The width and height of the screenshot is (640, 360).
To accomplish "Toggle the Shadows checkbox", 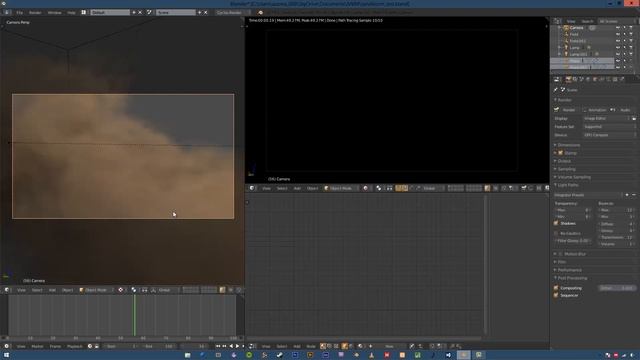I will (x=556, y=223).
